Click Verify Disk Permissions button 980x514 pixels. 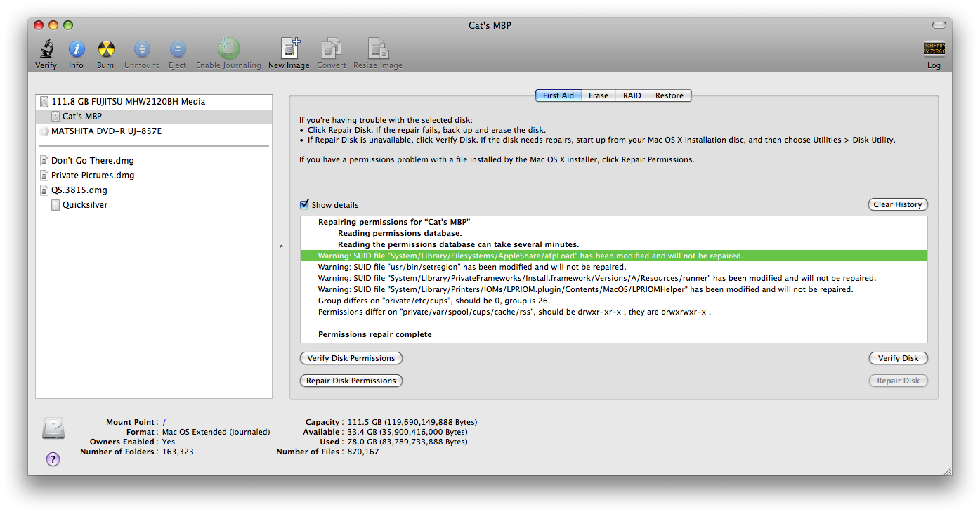coord(351,358)
